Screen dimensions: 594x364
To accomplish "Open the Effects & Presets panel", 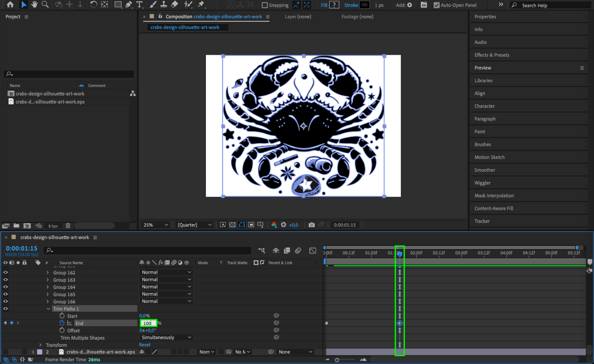I will coord(491,55).
